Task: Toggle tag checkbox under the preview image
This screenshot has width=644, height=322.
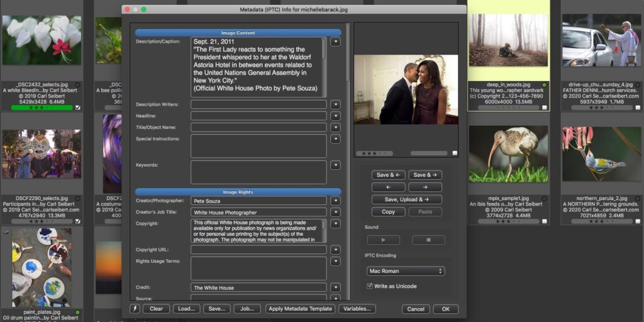Action: (455, 153)
